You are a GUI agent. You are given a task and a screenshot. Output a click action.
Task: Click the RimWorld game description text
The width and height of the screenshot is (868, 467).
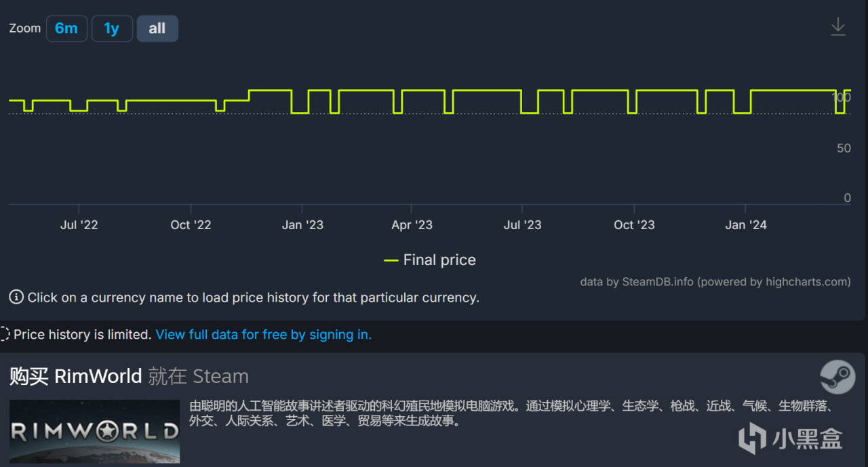tap(510, 413)
